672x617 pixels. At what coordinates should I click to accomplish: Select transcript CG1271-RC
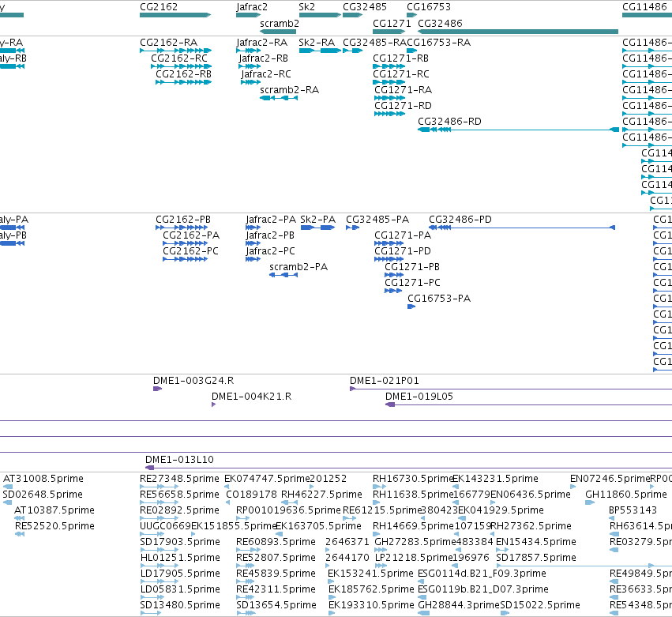[389, 82]
